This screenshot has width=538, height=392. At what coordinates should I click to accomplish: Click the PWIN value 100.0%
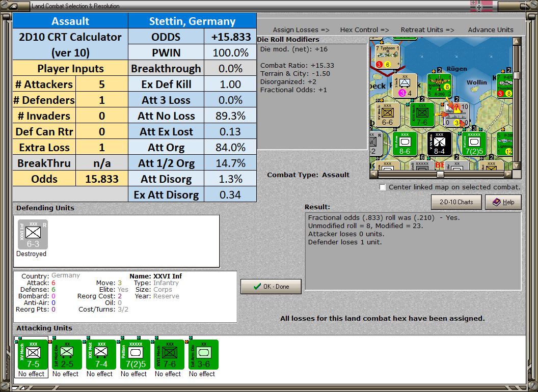[230, 52]
